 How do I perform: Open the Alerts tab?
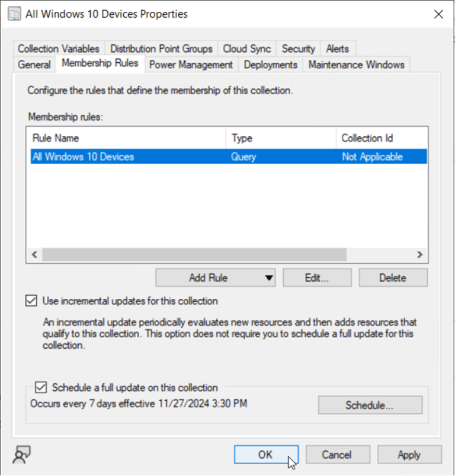point(338,48)
